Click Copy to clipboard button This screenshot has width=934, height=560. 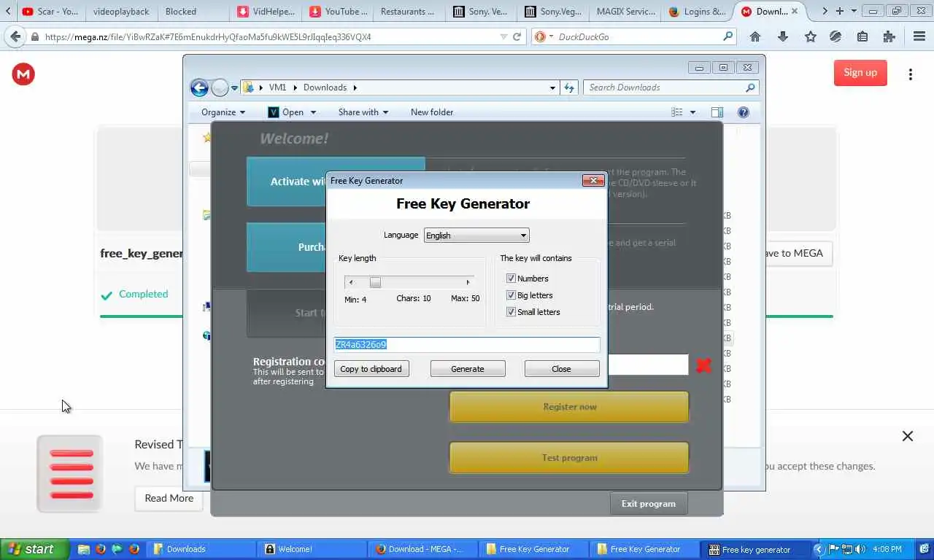[x=371, y=369]
